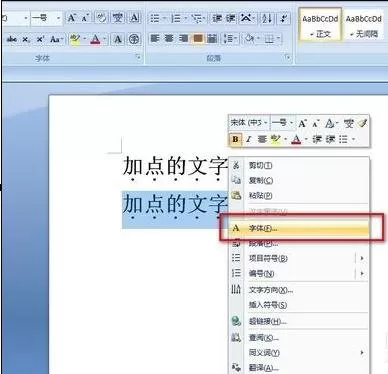
Task: Choose 查阅(K)... in the context menu
Action: [x=299, y=338]
